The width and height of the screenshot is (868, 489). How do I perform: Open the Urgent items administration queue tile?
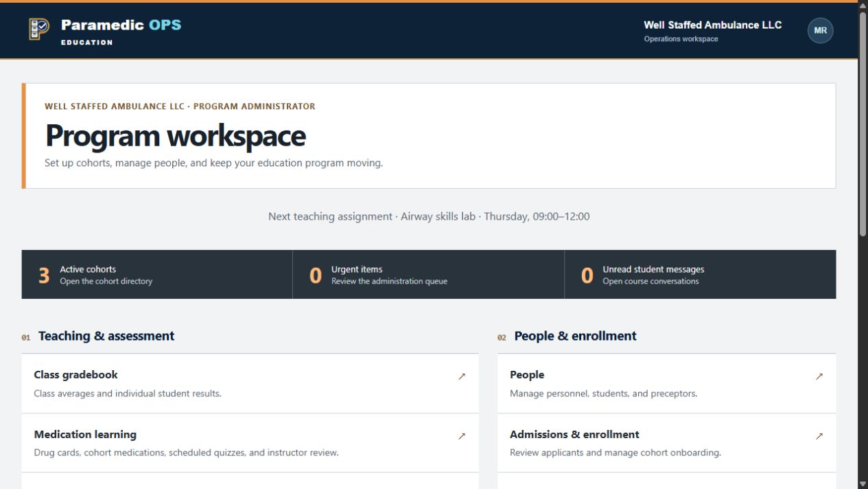tap(429, 275)
